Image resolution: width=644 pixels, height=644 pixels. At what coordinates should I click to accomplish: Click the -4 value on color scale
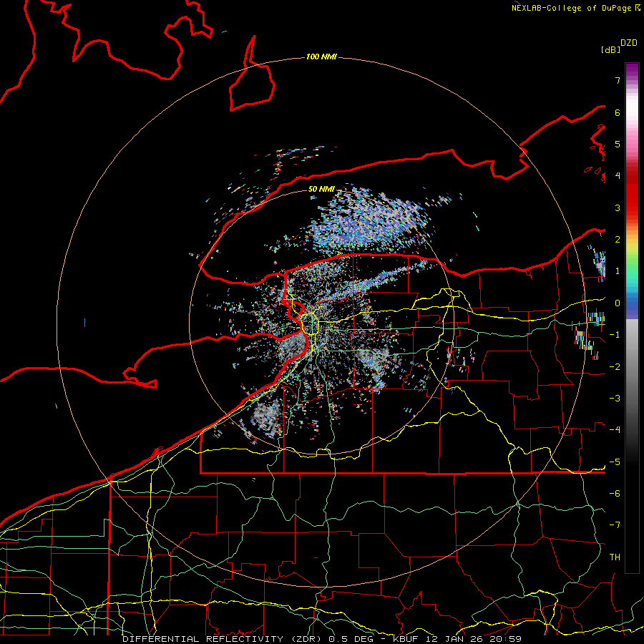pos(615,430)
